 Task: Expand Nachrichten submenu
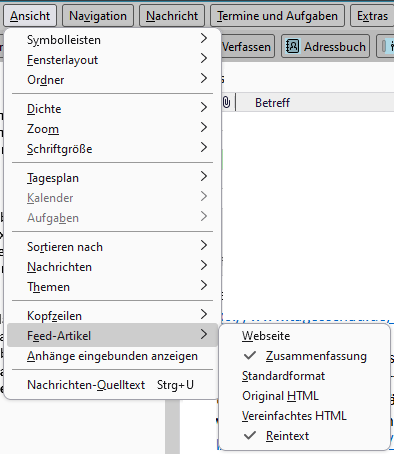pyautogui.click(x=112, y=267)
